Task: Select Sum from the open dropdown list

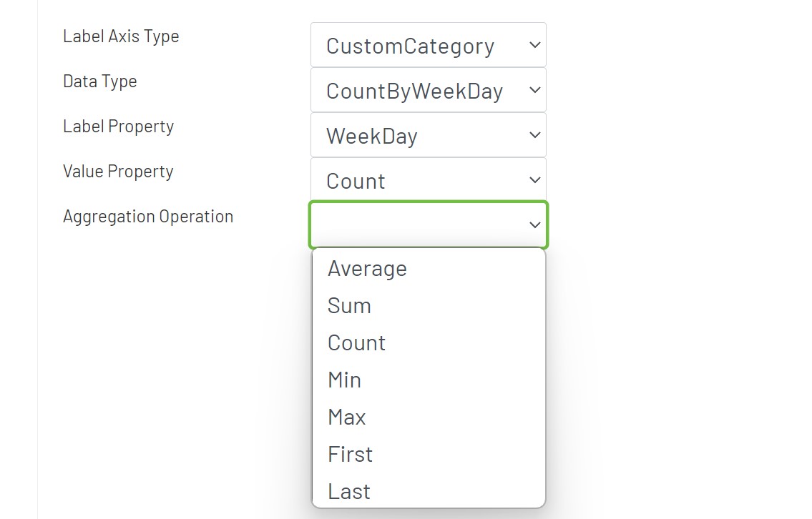Action: coord(349,305)
